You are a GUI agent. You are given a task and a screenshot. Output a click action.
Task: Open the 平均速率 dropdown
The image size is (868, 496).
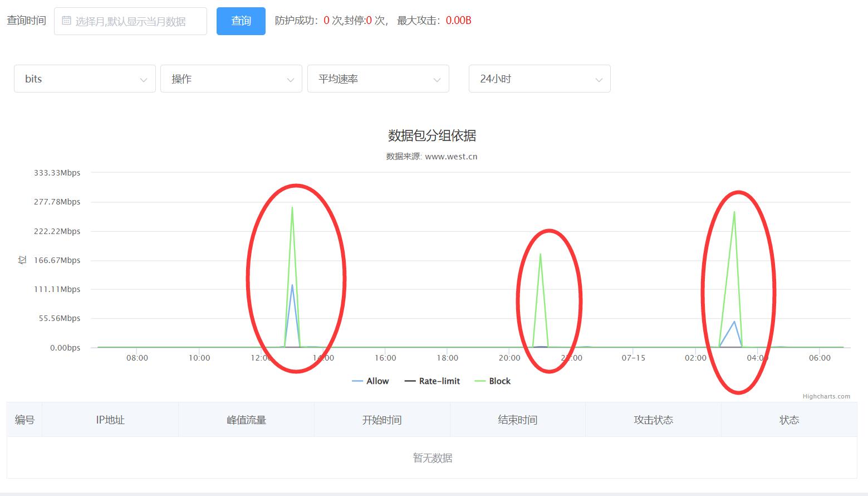click(378, 79)
